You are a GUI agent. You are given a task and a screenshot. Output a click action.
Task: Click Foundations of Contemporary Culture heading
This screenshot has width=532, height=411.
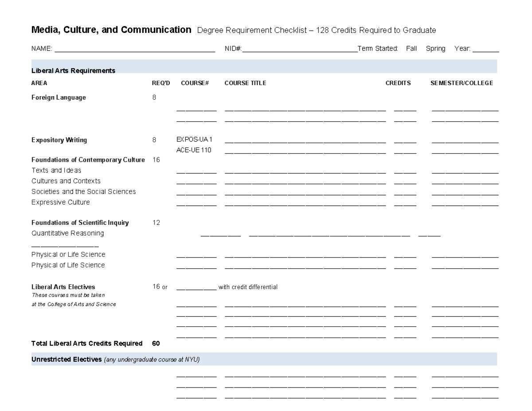pyautogui.click(x=88, y=160)
